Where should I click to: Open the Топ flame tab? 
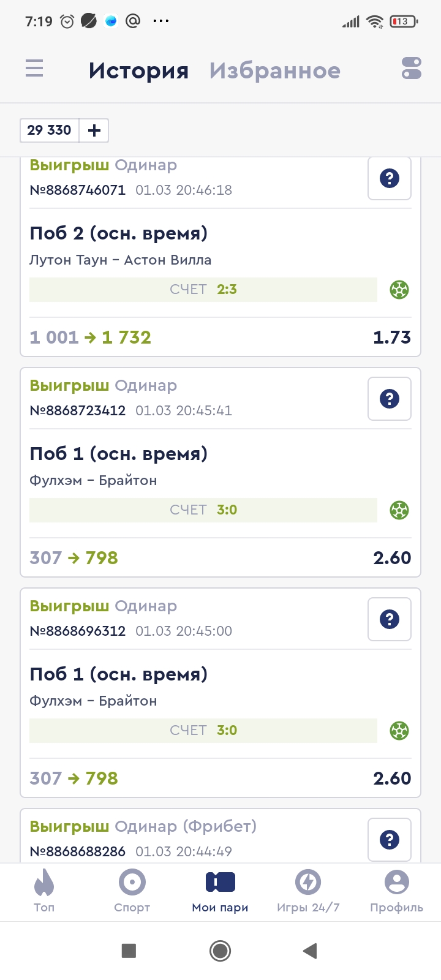tap(44, 891)
